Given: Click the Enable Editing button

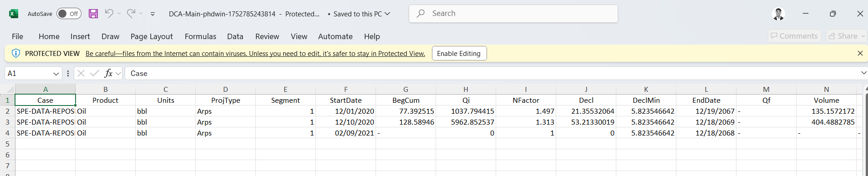Looking at the screenshot, I should pyautogui.click(x=459, y=53).
